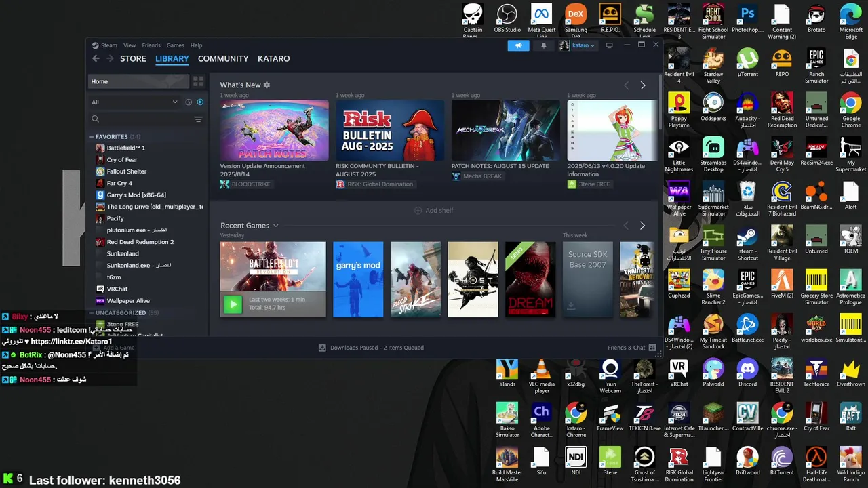Open Google Chrome desktop icon
Image resolution: width=868 pixels, height=488 pixels.
(850, 110)
